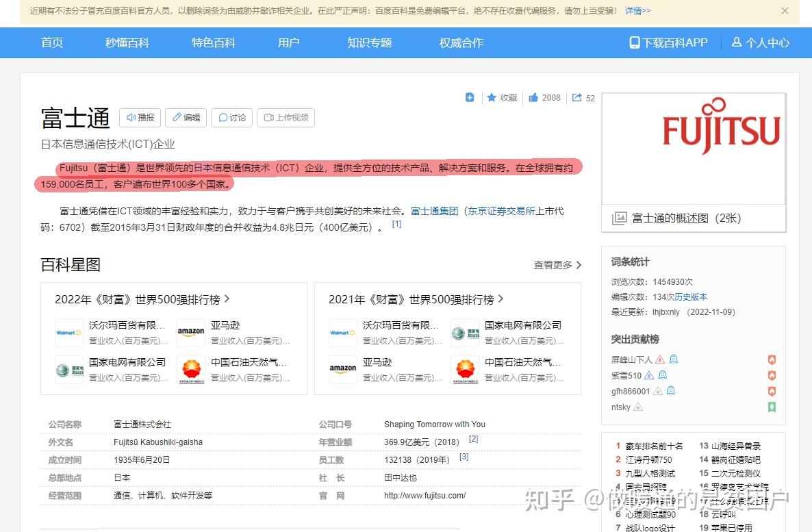
Task: Open 国家电网有限公司 in the 2022 list
Action: pos(127,362)
